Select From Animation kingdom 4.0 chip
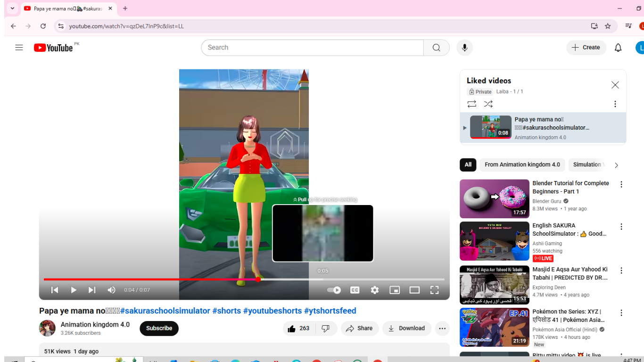Image resolution: width=644 pixels, height=362 pixels. point(522,165)
